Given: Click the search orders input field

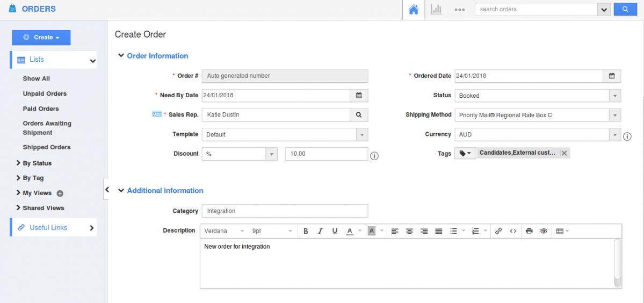Looking at the screenshot, I should pyautogui.click(x=536, y=10).
